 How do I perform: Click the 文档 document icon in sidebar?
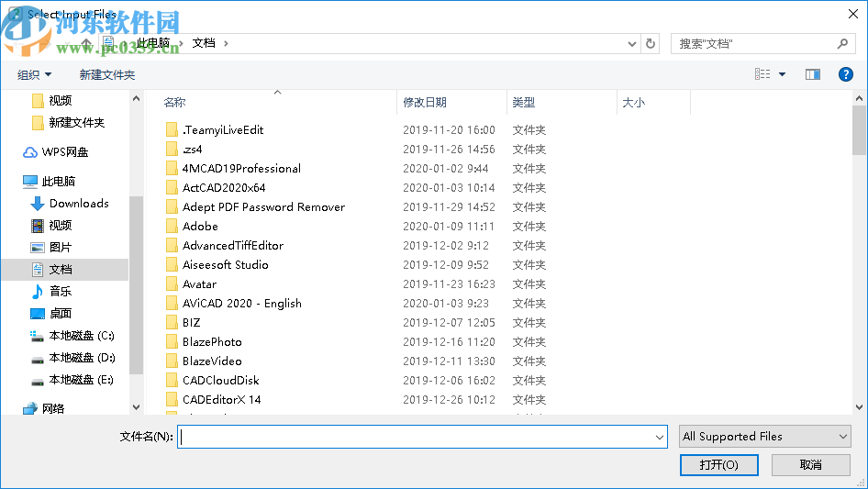(37, 270)
